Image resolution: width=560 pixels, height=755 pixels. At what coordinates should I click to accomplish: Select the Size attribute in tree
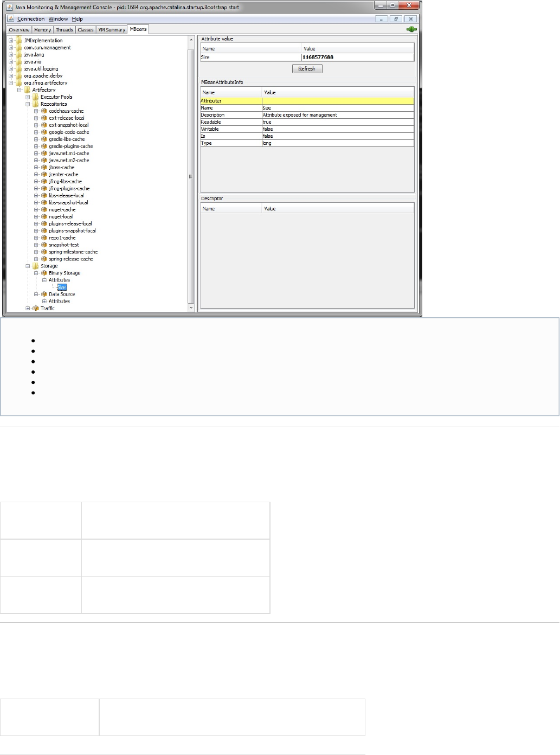62,287
